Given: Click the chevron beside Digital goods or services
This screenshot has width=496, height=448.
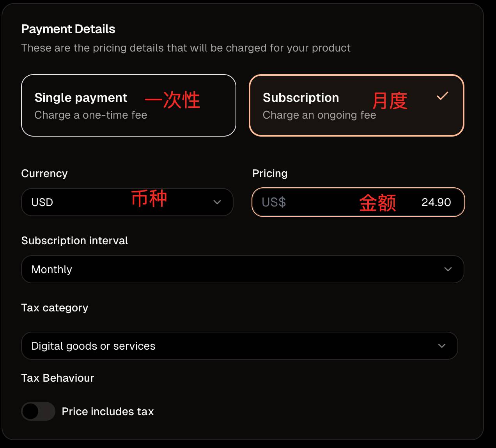Looking at the screenshot, I should (442, 346).
